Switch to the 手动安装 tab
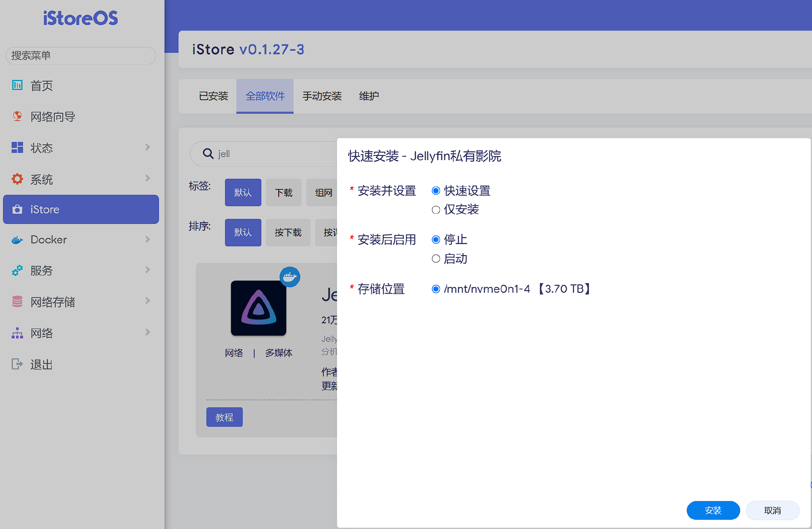This screenshot has height=529, width=812. coord(322,96)
